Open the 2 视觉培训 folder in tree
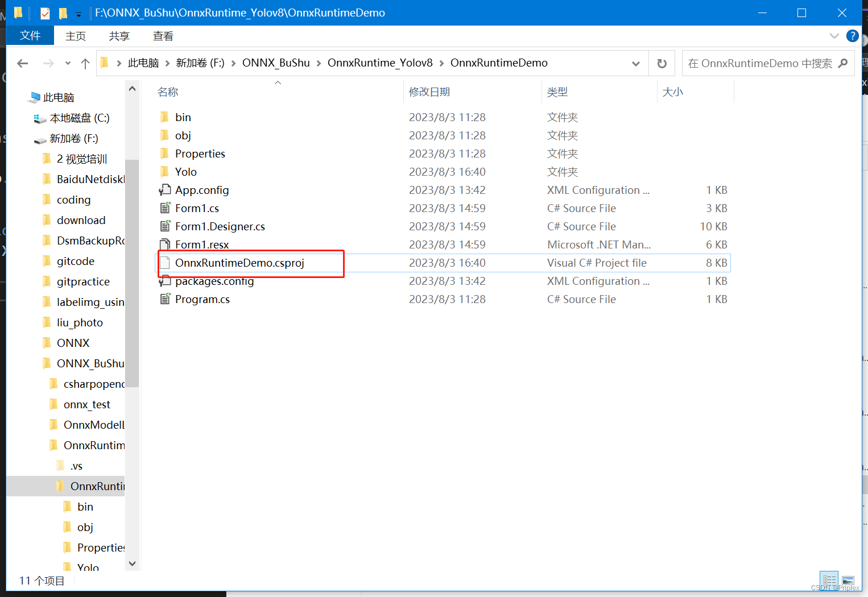This screenshot has width=868, height=597. (x=82, y=159)
